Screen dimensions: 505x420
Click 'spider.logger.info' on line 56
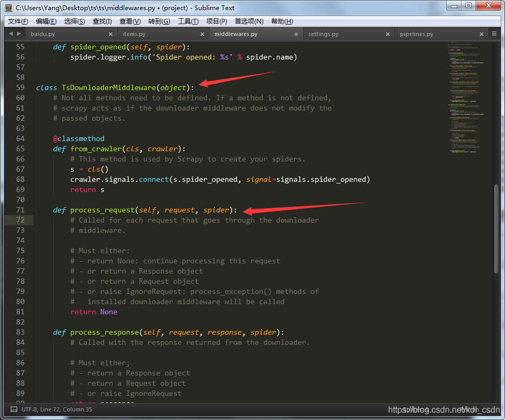(109, 57)
